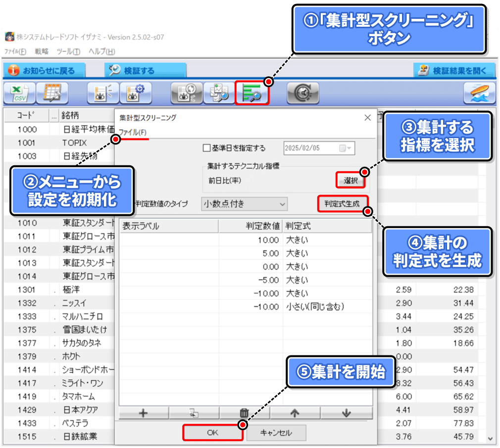
Task: Click the 検証結果を開く button
Action: point(454,70)
